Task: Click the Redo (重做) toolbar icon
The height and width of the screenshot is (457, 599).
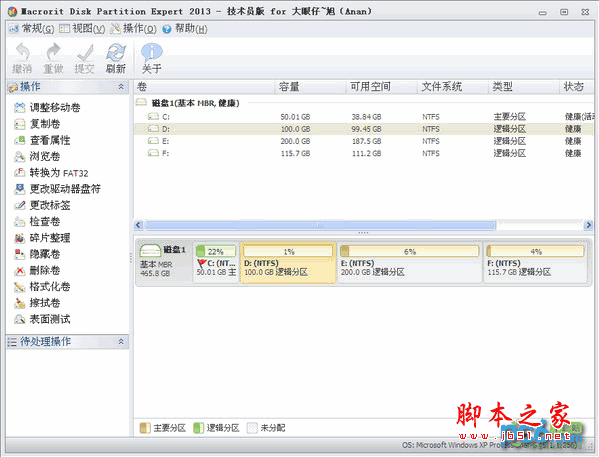Action: pos(53,52)
